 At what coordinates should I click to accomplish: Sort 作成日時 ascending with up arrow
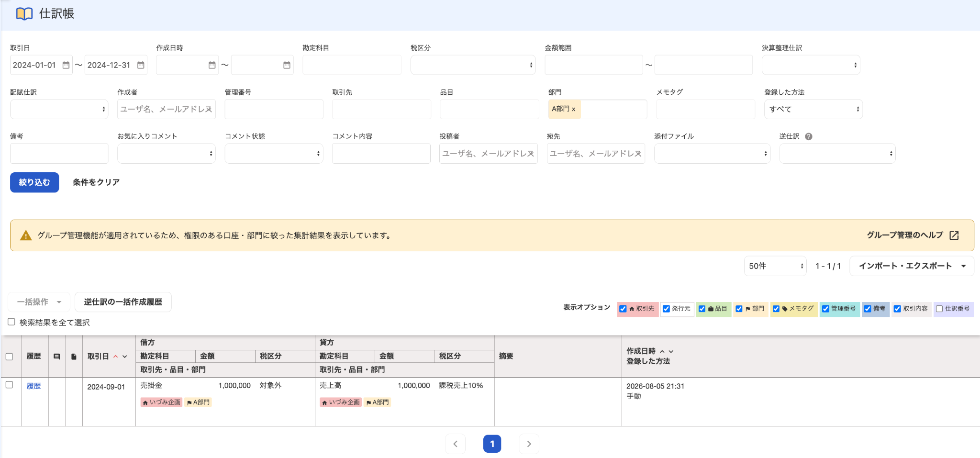pos(662,351)
